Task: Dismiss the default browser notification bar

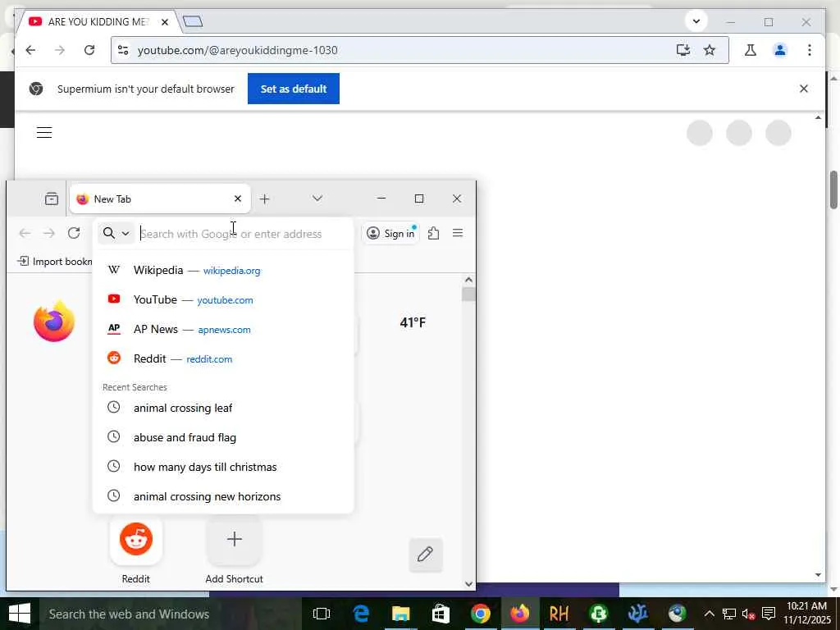Action: tap(804, 89)
